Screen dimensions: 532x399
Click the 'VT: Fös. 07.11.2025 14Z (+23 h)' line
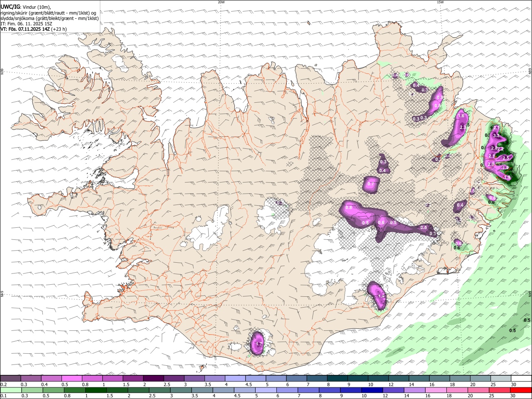point(34,29)
